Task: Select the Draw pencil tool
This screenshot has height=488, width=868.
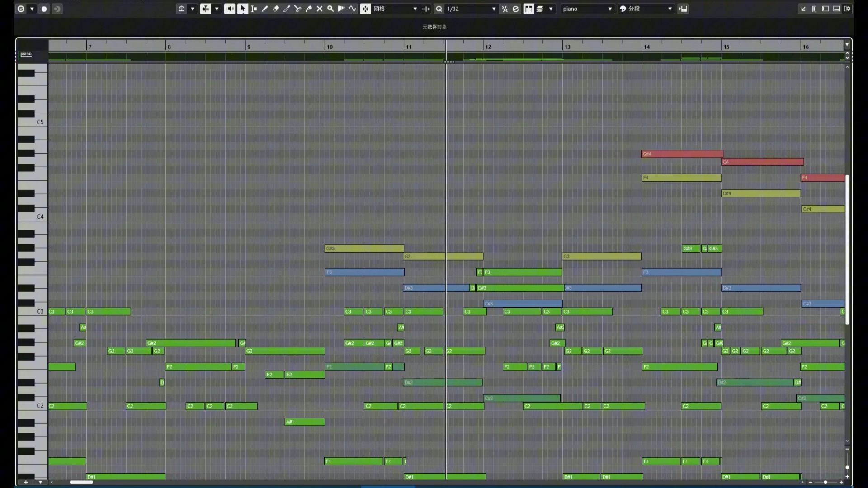Action: (265, 9)
